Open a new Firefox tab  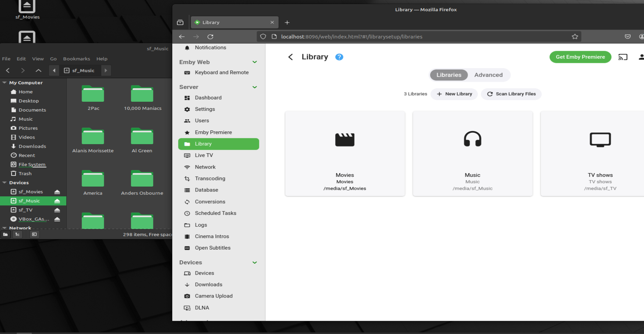tap(287, 22)
